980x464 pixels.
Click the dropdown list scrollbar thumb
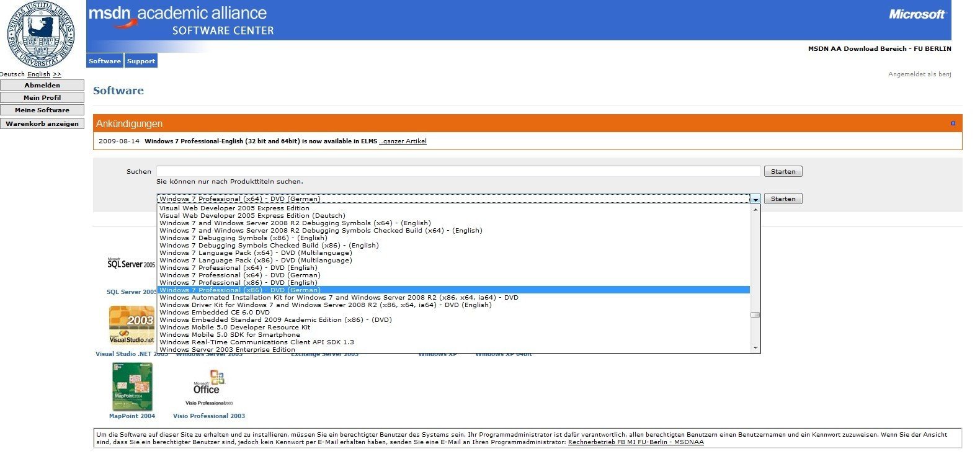(755, 315)
